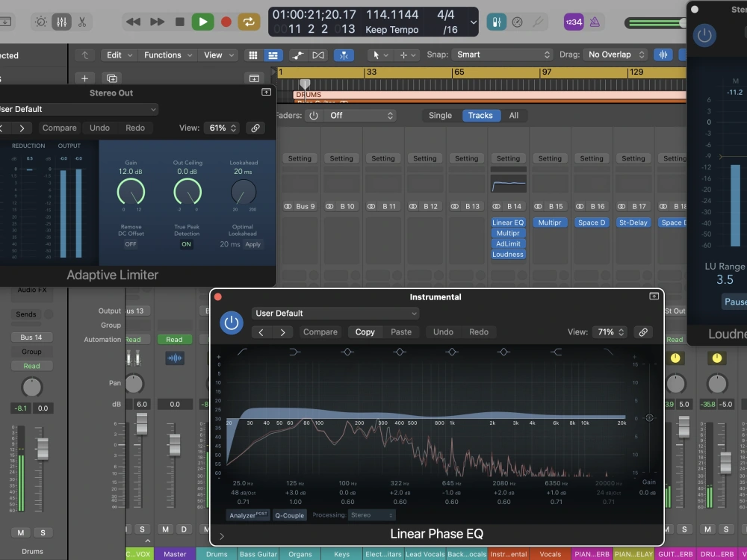Adjust the Lookahead knob

[244, 192]
